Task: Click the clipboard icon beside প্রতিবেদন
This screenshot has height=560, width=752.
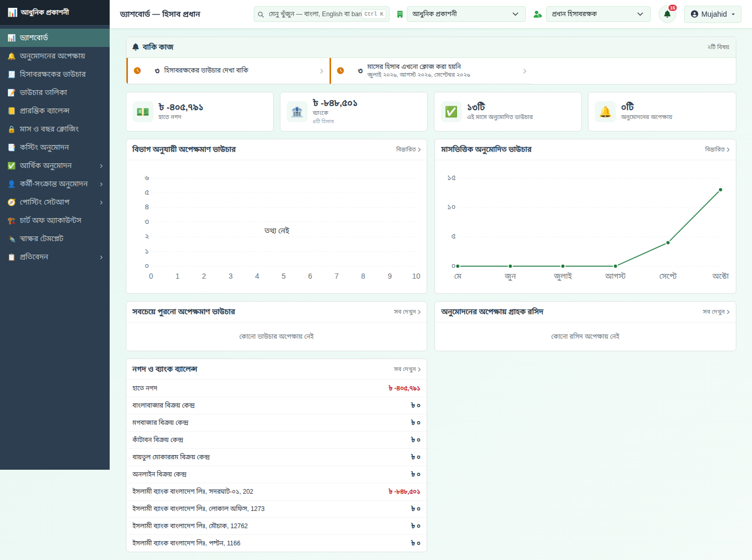Action: pyautogui.click(x=11, y=257)
